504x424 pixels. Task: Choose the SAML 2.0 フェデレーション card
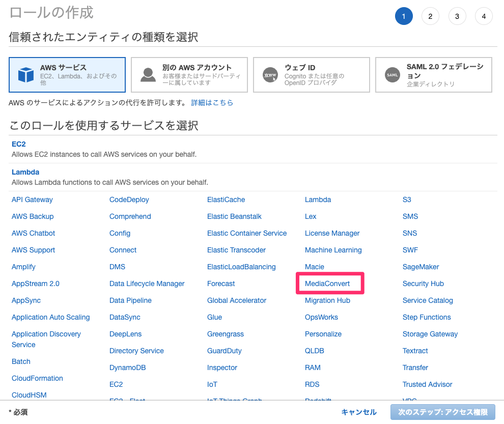coord(434,75)
